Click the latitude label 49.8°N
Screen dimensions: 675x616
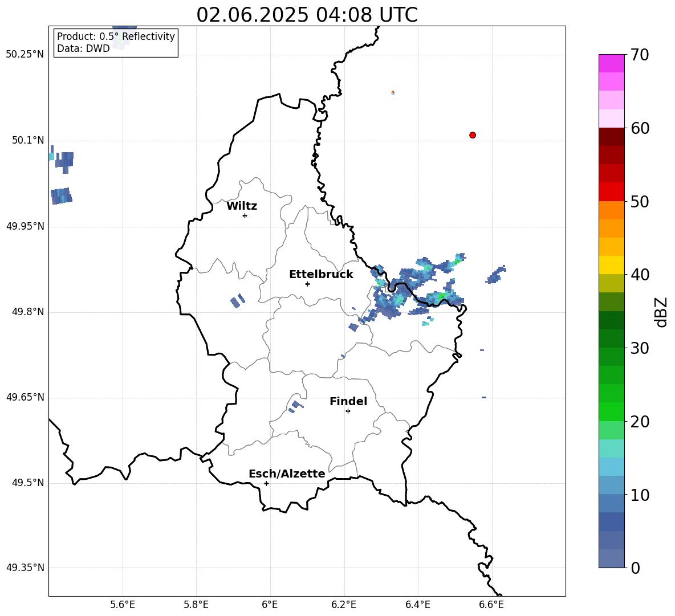pyautogui.click(x=27, y=312)
